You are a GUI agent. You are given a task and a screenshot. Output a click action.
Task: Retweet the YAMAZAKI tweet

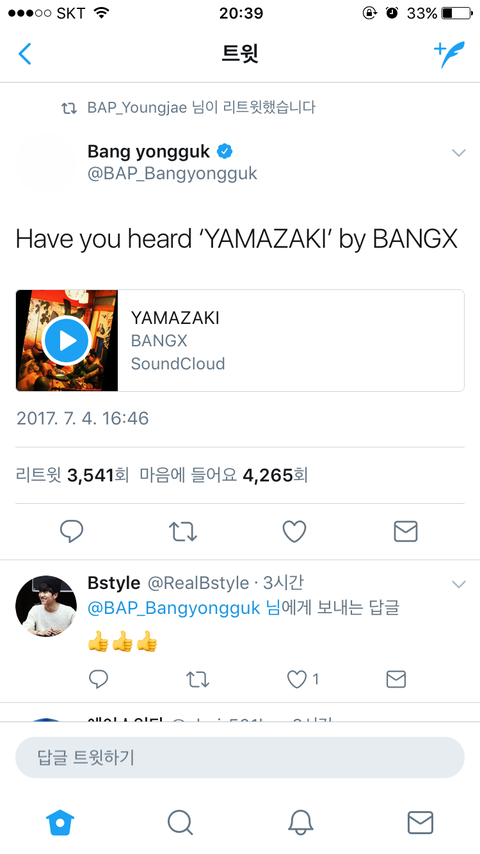coord(183,532)
